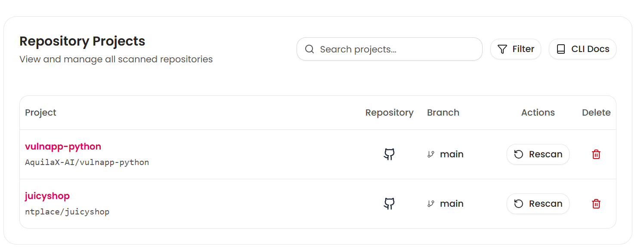The width and height of the screenshot is (644, 251).
Task: Click the Branch column header
Action: click(x=443, y=113)
